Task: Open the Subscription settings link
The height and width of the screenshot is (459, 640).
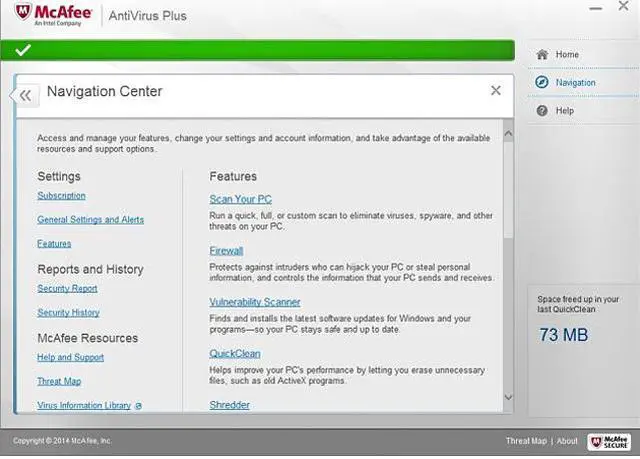Action: point(61,196)
